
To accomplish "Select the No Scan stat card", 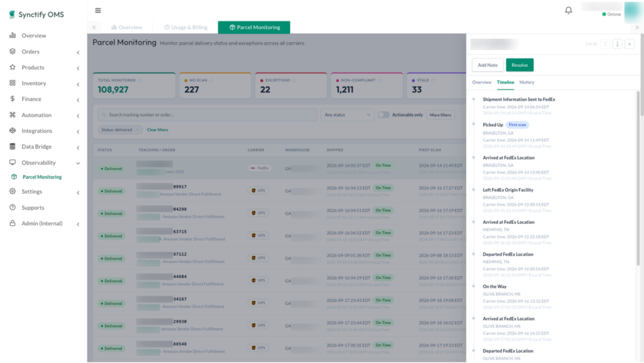I will pyautogui.click(x=215, y=86).
